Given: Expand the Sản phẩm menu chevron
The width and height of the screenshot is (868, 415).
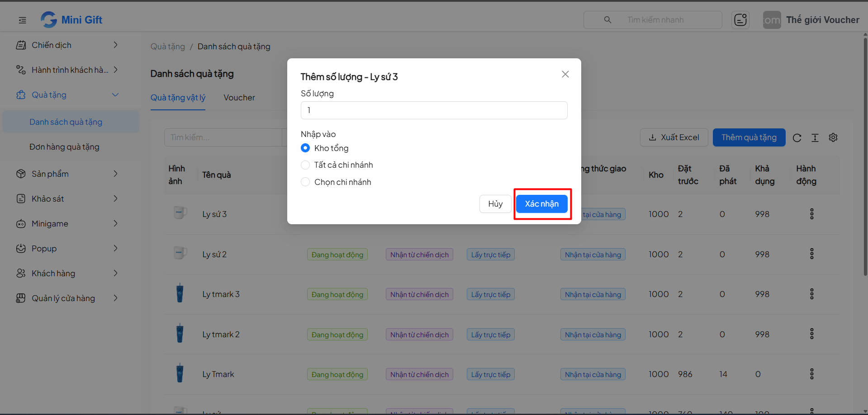Looking at the screenshot, I should [x=116, y=174].
